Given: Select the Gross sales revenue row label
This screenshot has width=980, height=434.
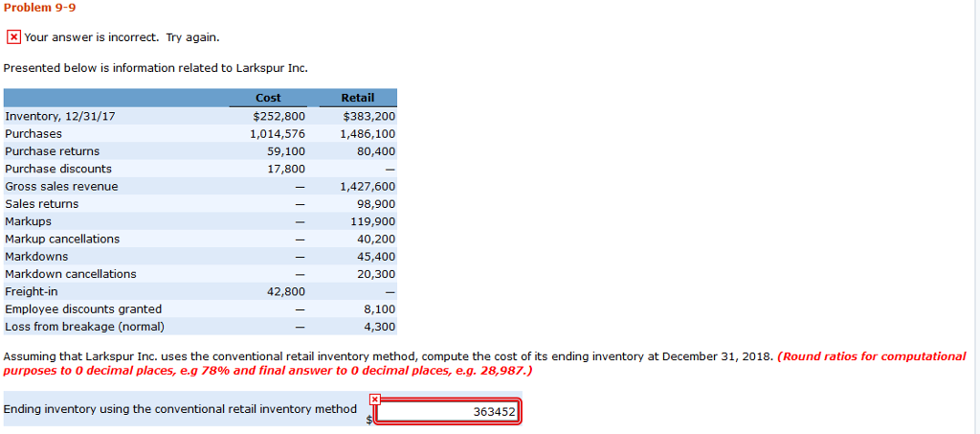Looking at the screenshot, I should click(61, 187).
